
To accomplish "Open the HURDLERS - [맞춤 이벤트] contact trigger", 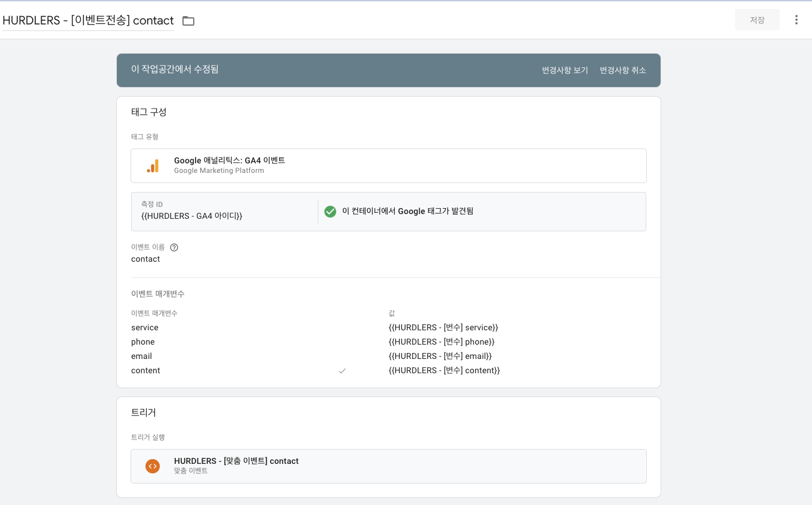I will click(389, 466).
